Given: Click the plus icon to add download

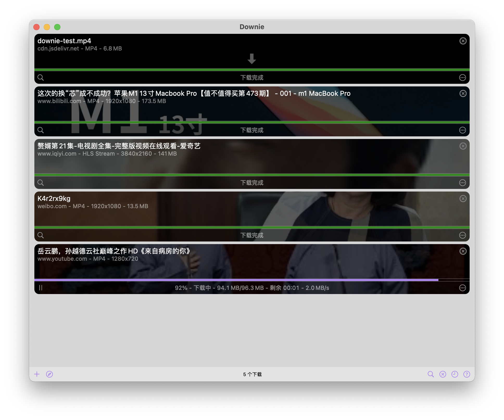Looking at the screenshot, I should 37,374.
